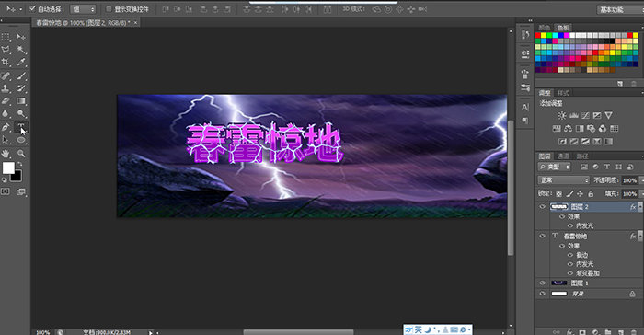Hide the 图层 1 layer
This screenshot has width=644, height=335.
[542, 283]
